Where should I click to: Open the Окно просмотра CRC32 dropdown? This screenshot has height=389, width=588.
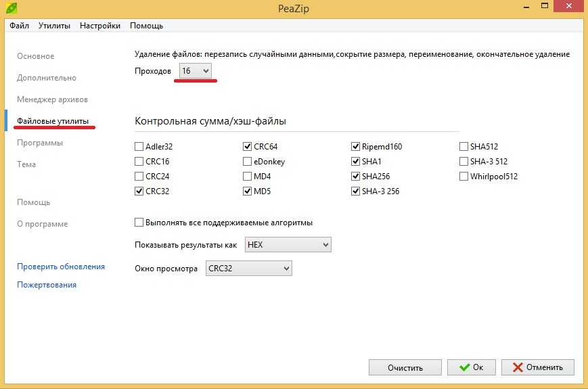[248, 269]
